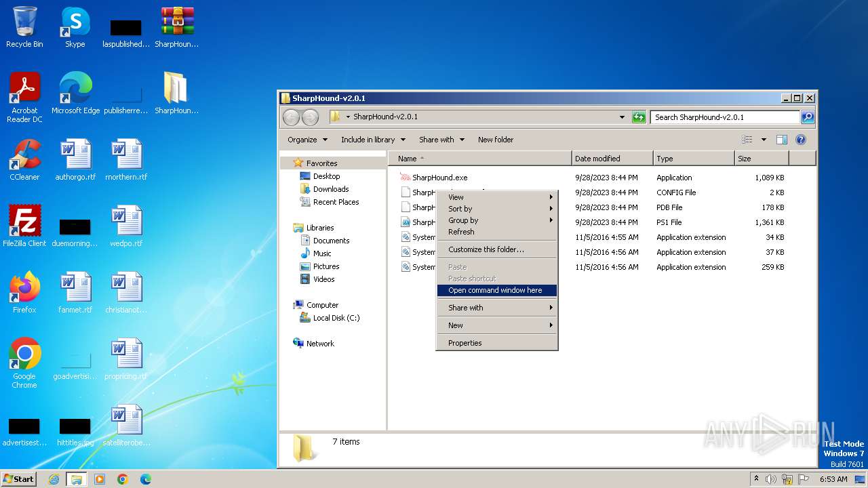Launch Skype from desktop shortcut
Screen dimensions: 868x488
coord(75,27)
